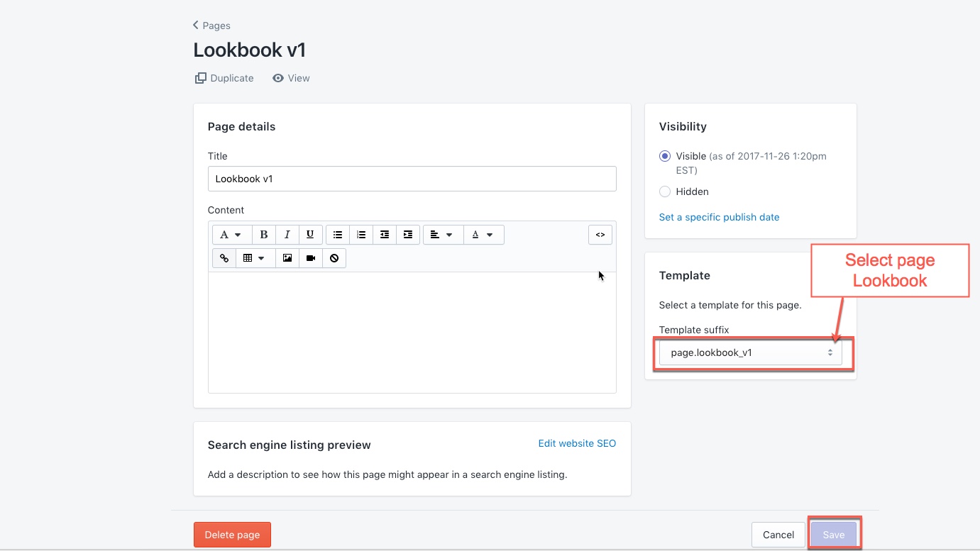Insert a numbered list
The width and height of the screenshot is (980, 551).
[x=361, y=235]
